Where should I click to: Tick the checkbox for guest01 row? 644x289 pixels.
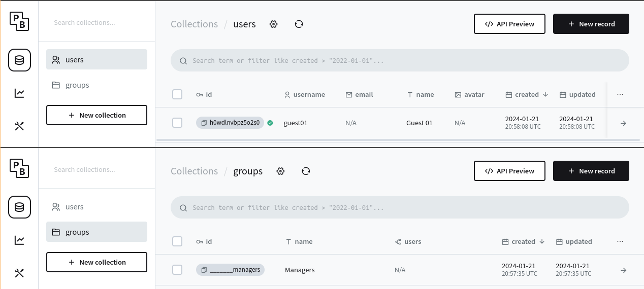pos(177,123)
